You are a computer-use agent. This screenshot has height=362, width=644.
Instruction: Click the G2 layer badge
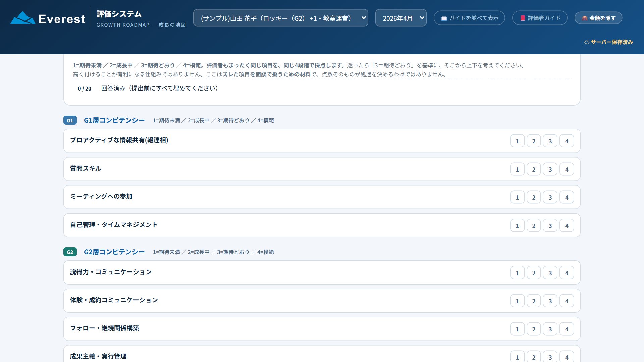pos(70,252)
